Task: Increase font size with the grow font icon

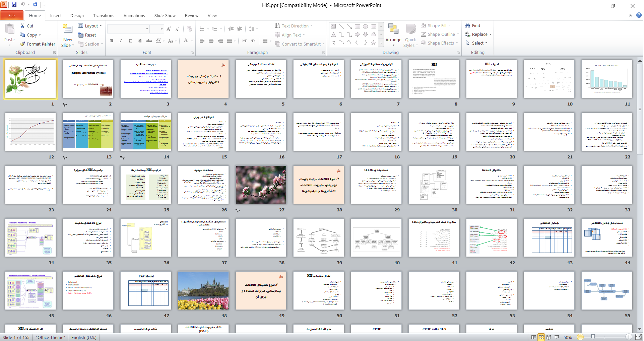Action: [x=169, y=29]
